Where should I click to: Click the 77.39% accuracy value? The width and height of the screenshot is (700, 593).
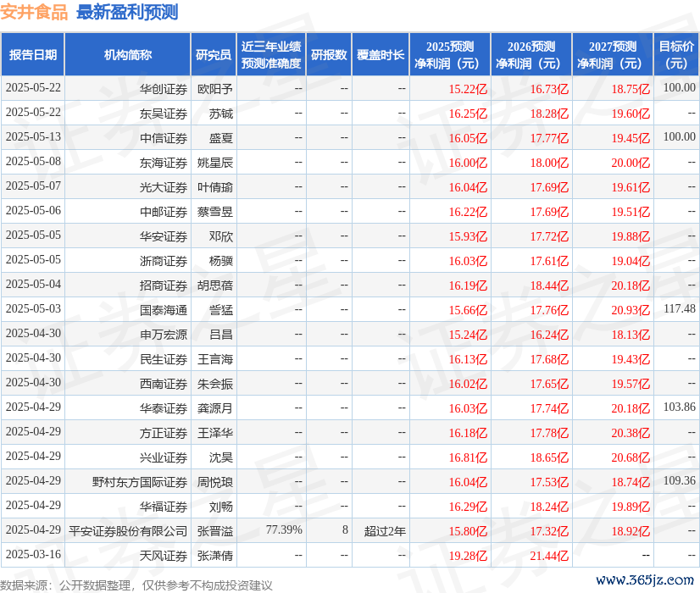[x=284, y=529]
